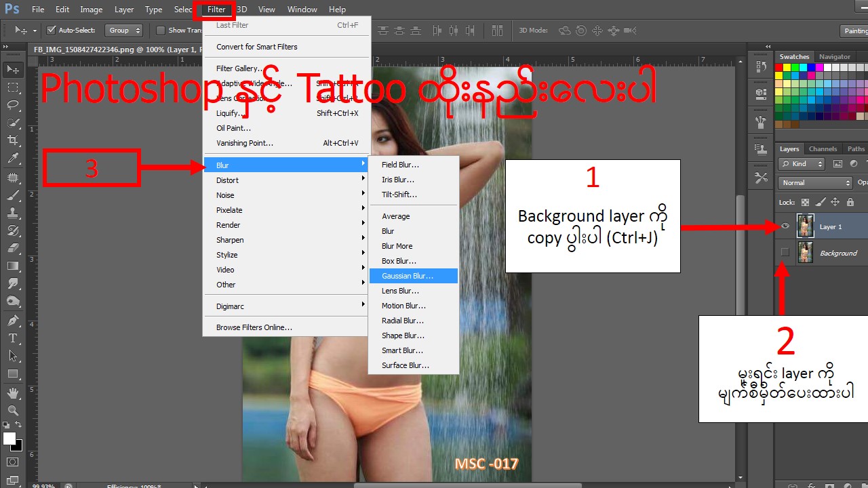
Task: Select the Crop tool
Action: pyautogui.click(x=12, y=140)
